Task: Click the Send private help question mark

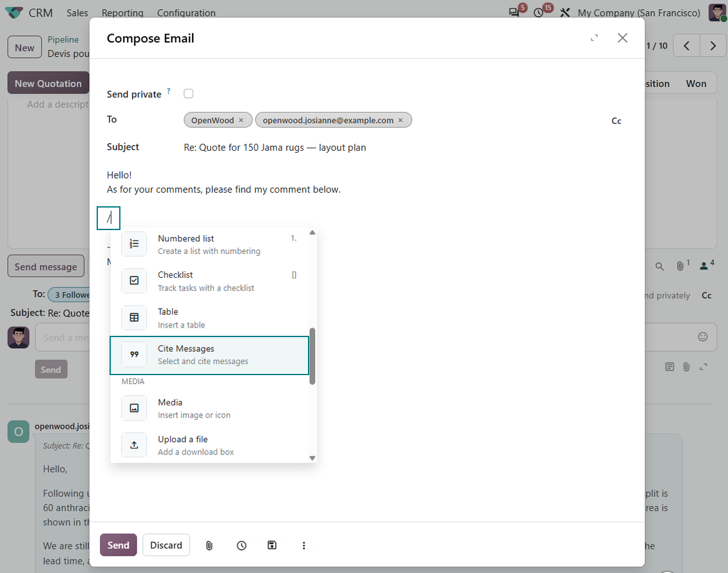Action: [169, 91]
